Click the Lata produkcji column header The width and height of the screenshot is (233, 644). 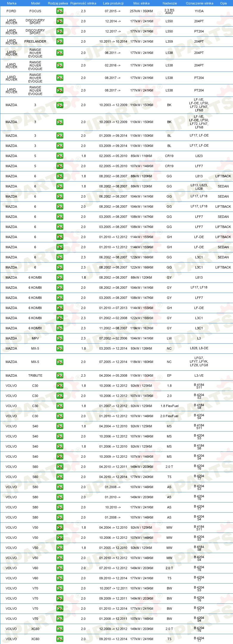(x=113, y=3)
